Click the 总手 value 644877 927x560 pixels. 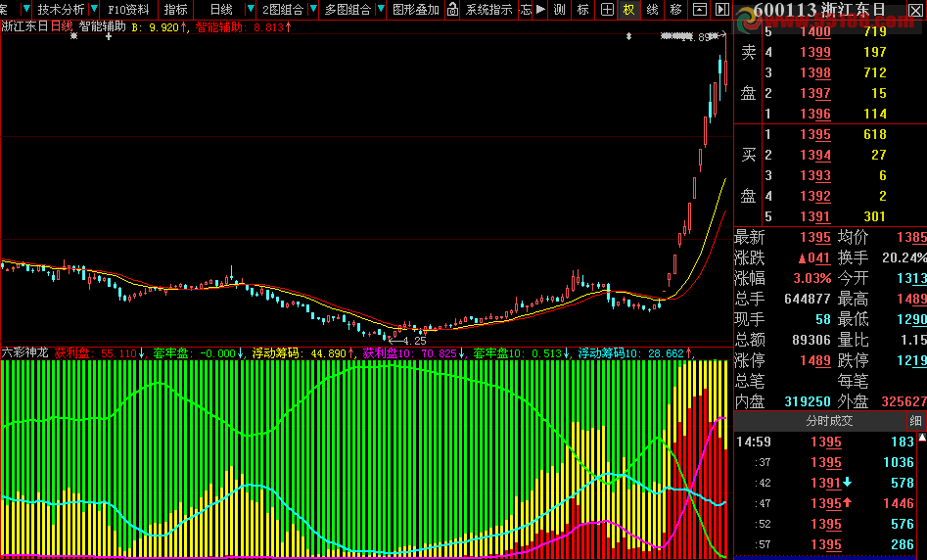click(x=807, y=299)
